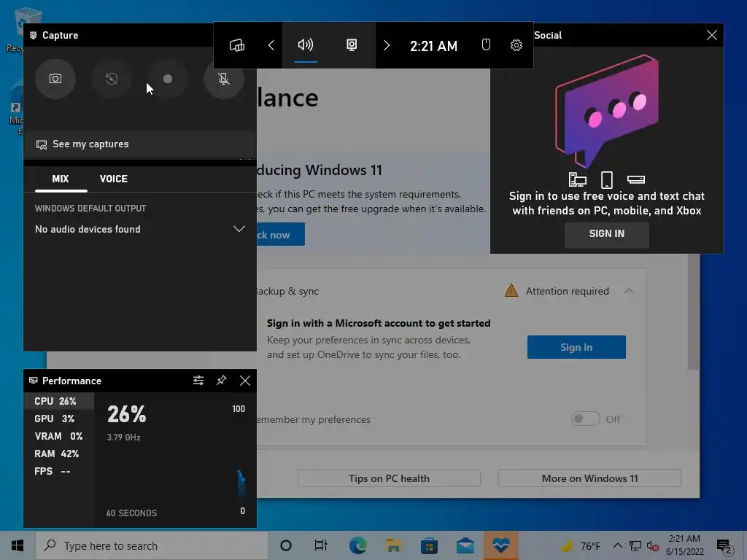
Task: Toggle Remember my preferences switch
Action: pos(585,419)
